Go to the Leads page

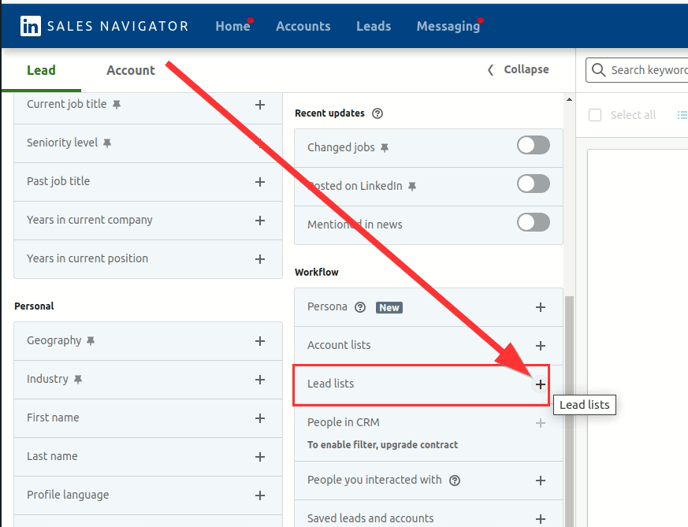click(x=373, y=26)
